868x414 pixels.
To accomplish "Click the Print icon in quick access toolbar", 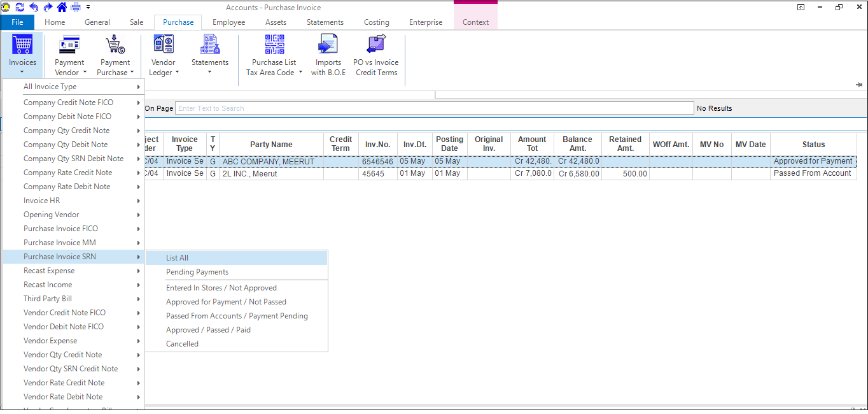I will pyautogui.click(x=76, y=7).
